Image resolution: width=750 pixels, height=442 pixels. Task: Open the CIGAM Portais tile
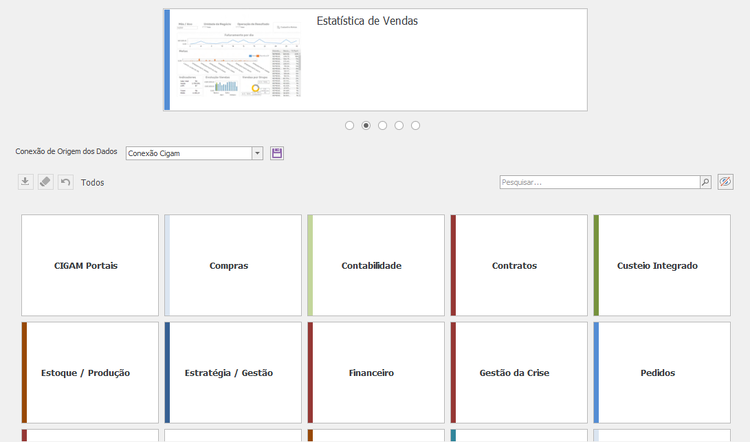(x=90, y=265)
